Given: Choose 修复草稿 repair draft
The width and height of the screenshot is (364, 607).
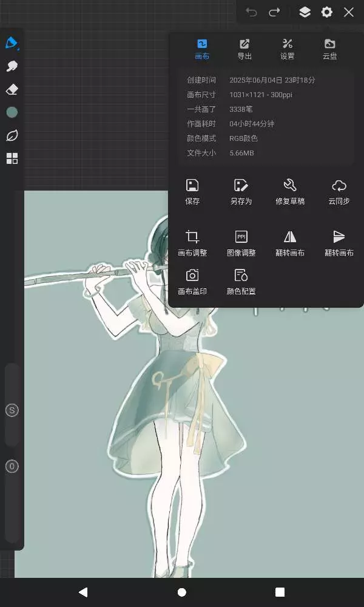Looking at the screenshot, I should (x=290, y=191).
